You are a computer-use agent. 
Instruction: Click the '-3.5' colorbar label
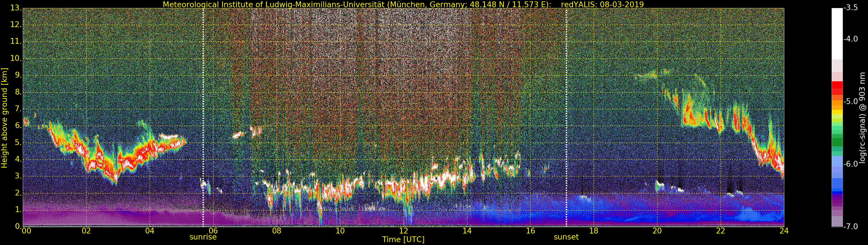(x=850, y=8)
